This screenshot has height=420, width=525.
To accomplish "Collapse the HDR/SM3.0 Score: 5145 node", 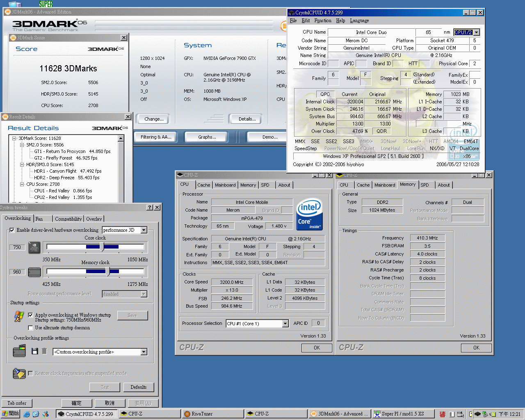I will [x=22, y=165].
